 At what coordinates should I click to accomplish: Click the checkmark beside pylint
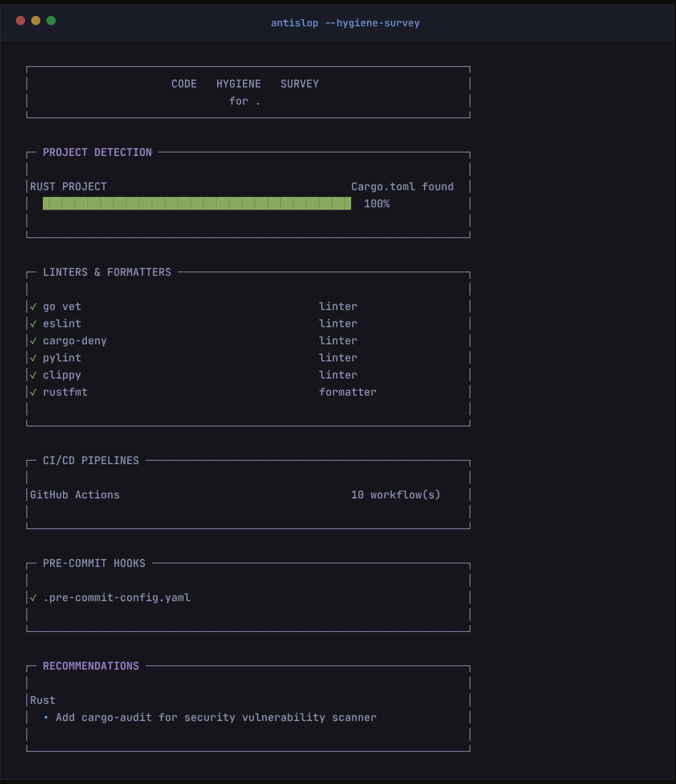[x=34, y=358]
